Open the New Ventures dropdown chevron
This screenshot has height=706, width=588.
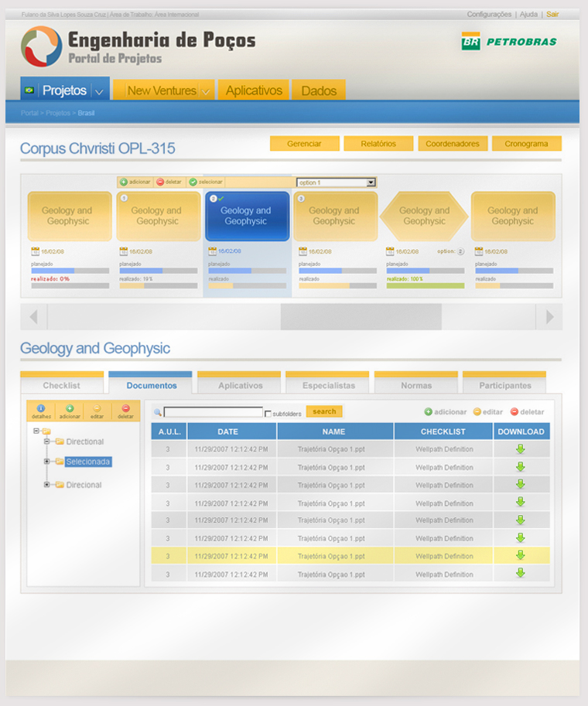tap(206, 91)
